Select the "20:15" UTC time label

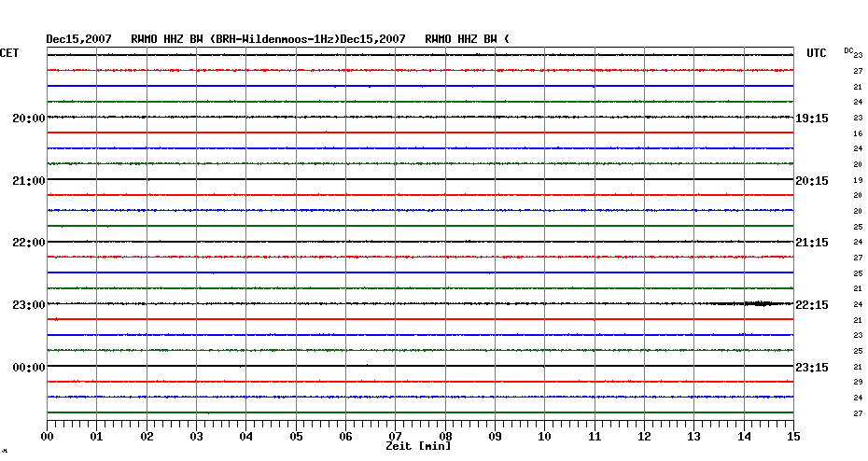click(x=812, y=181)
